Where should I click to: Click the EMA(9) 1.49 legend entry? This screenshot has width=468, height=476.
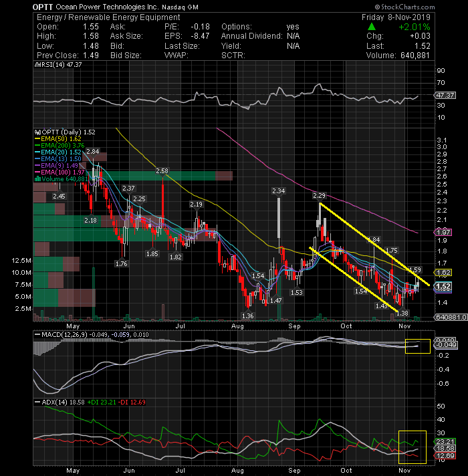(x=60, y=166)
